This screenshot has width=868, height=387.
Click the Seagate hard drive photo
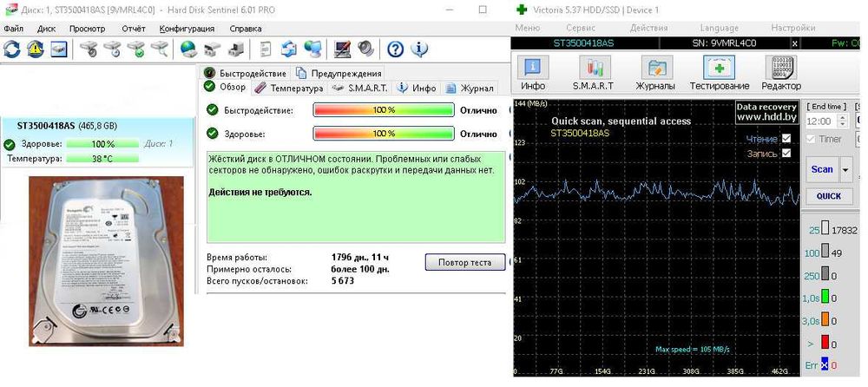point(106,261)
